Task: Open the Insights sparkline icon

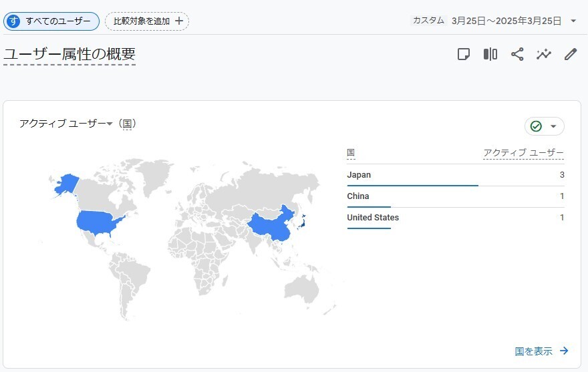Action: 544,54
